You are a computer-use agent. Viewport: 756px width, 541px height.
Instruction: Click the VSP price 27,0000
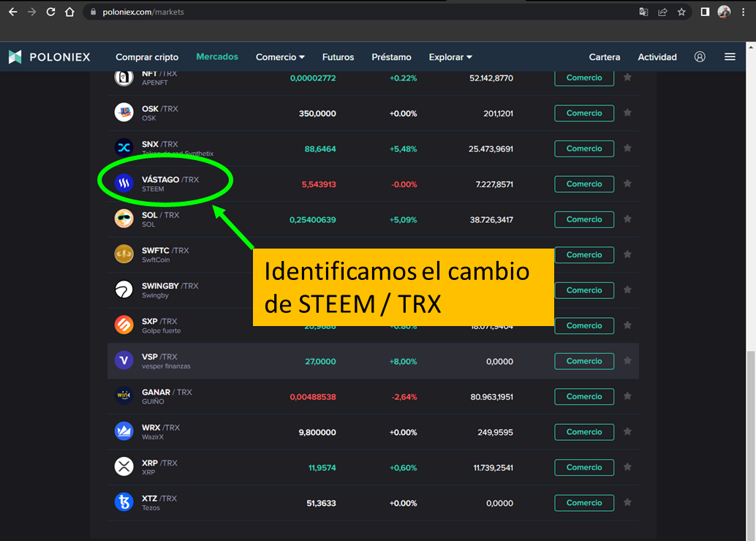[x=320, y=362]
